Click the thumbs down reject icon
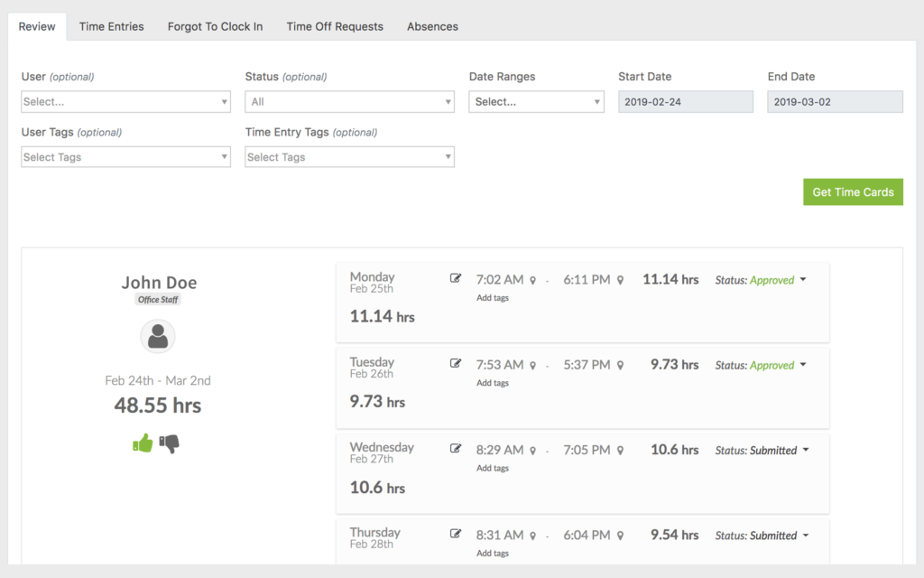 coord(170,443)
